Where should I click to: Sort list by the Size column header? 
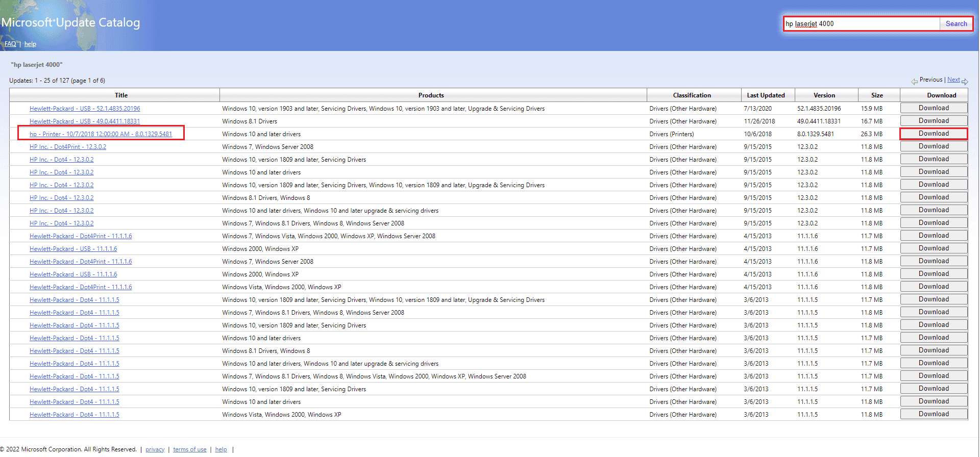click(x=877, y=95)
